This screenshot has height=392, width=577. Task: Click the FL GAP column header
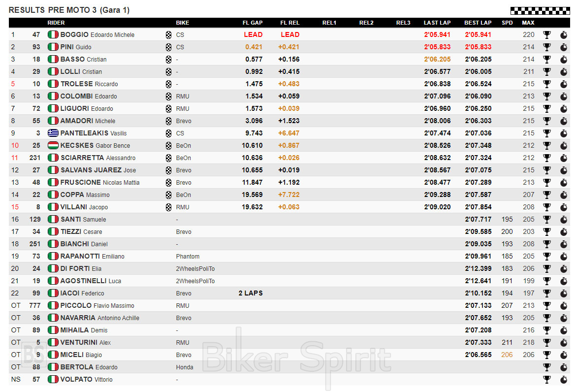click(x=252, y=23)
